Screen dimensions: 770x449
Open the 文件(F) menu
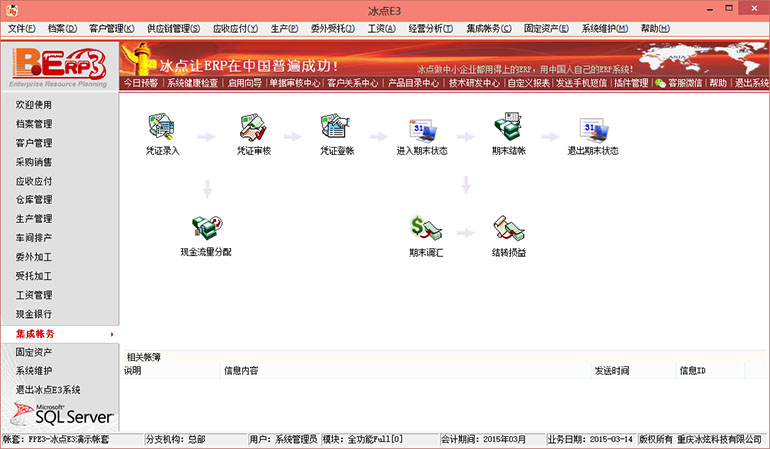(22, 28)
